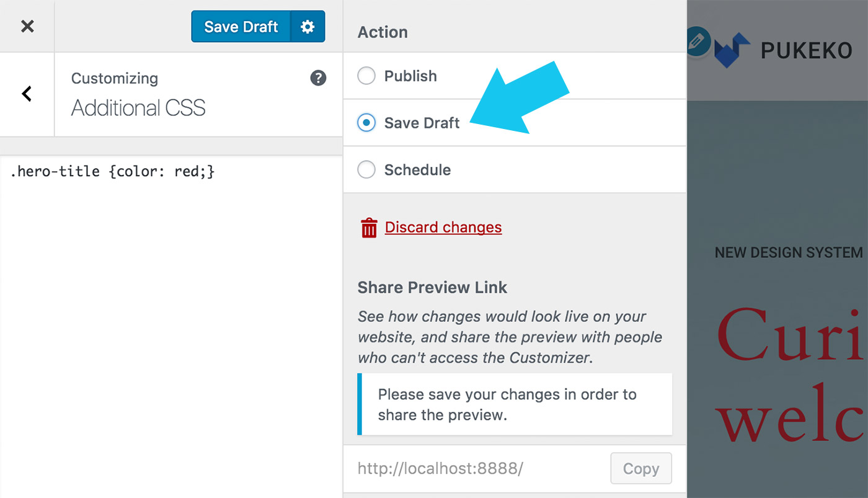Click the Additional CSS section heading
The width and height of the screenshot is (868, 498).
click(x=138, y=108)
